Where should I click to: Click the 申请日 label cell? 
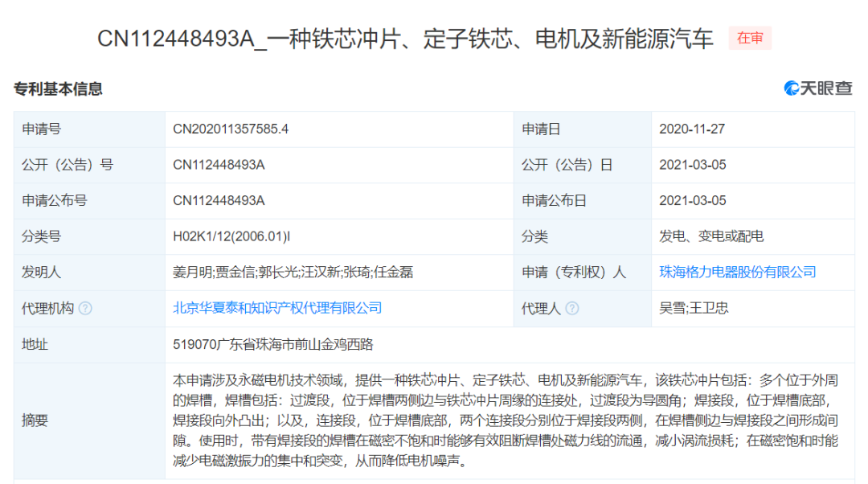point(583,129)
